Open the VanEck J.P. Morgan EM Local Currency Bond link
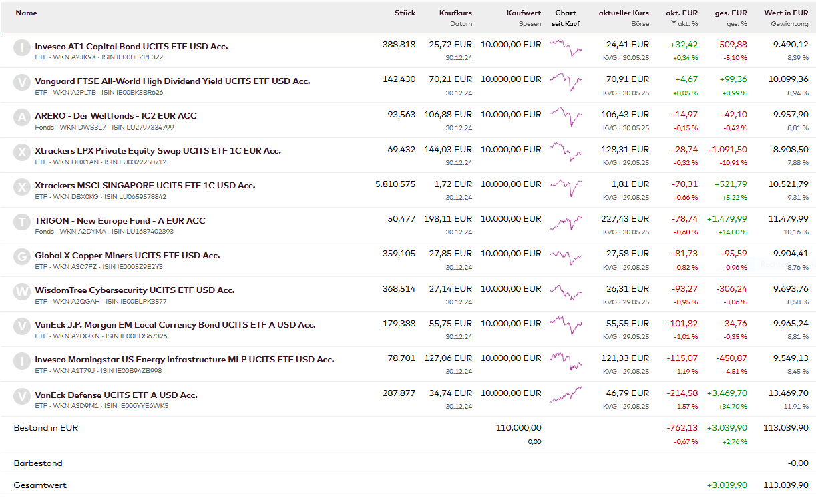The height and width of the screenshot is (504, 816). [175, 325]
